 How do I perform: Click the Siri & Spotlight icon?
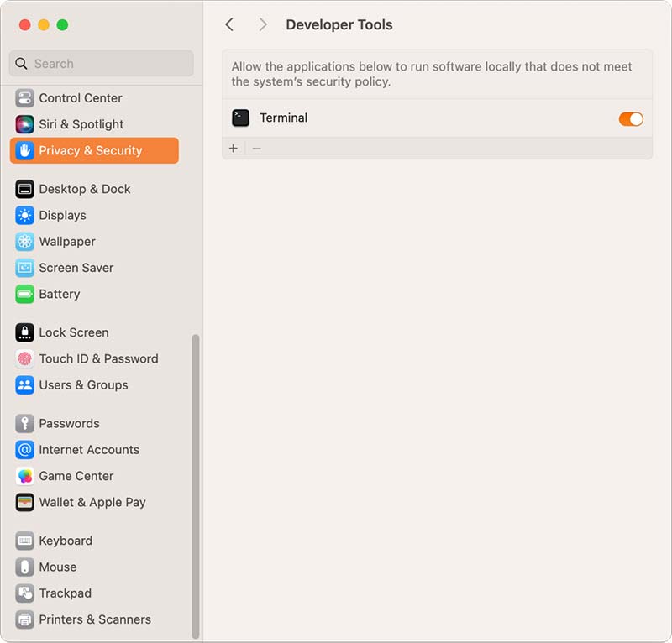pos(24,124)
